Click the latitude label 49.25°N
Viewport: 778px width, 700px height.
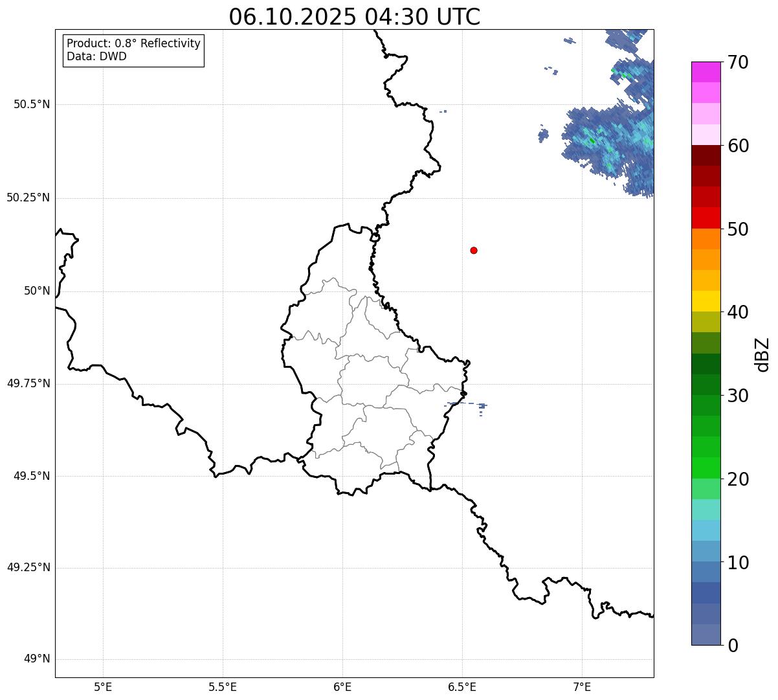[x=28, y=568]
